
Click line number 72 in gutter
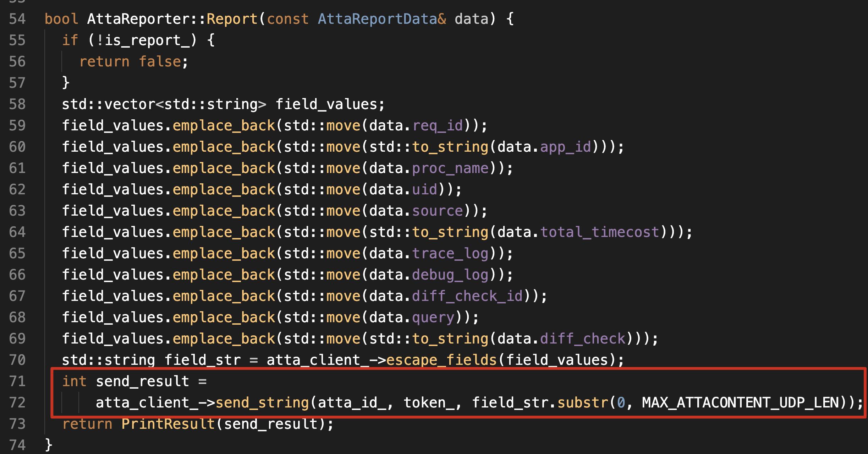pos(17,402)
